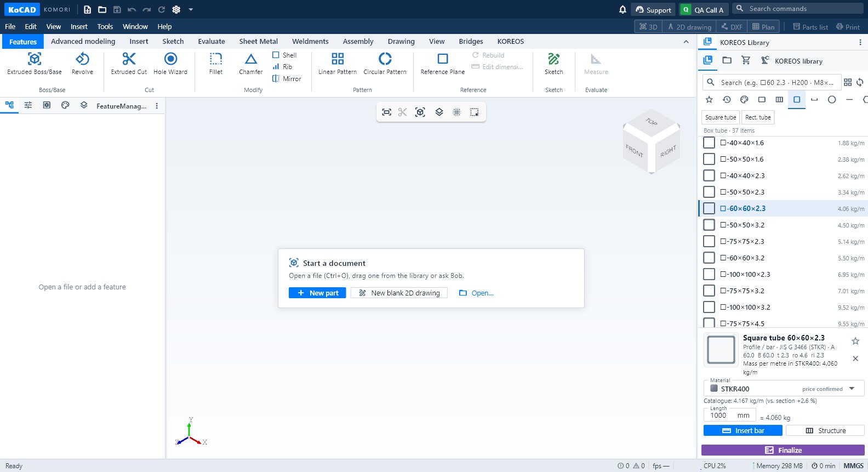Collapse the ribbon with the chevron

click(686, 42)
